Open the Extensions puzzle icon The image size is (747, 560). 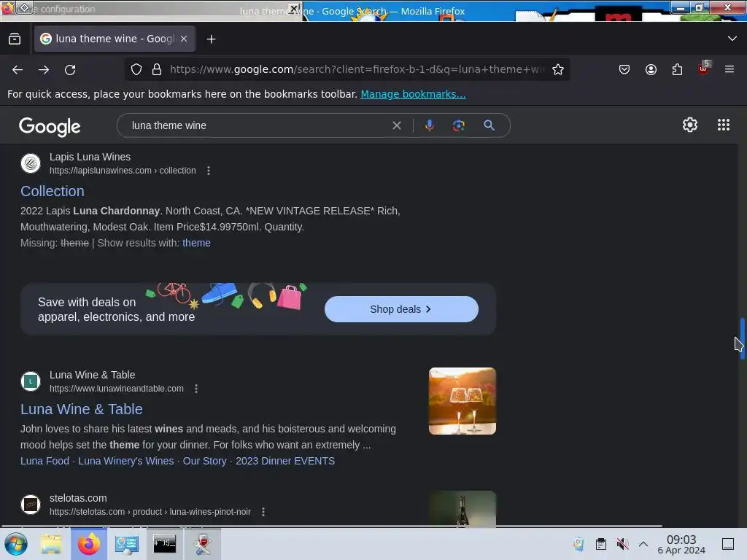pyautogui.click(x=677, y=69)
